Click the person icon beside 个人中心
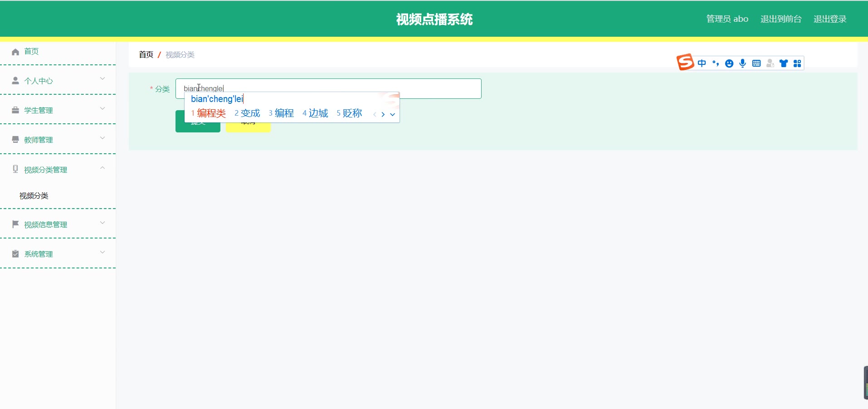The width and height of the screenshot is (868, 409). 15,81
